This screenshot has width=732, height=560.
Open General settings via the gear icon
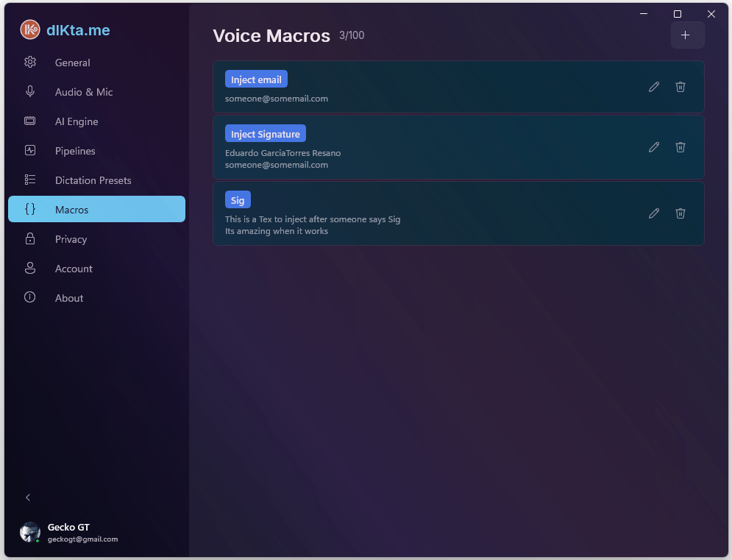tap(29, 63)
